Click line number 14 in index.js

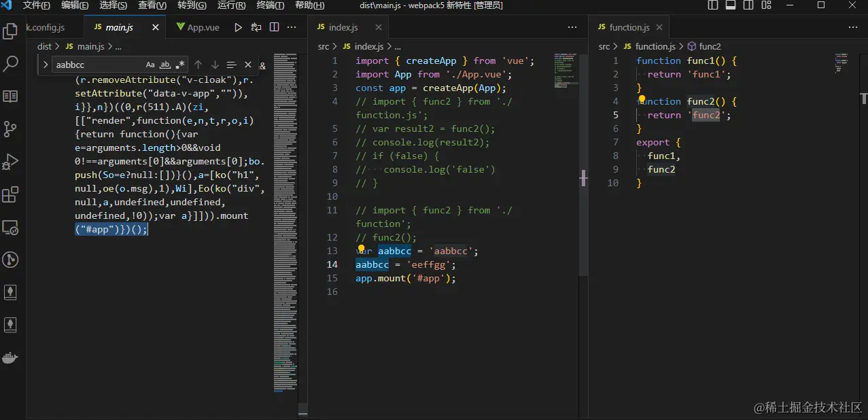pyautogui.click(x=332, y=264)
